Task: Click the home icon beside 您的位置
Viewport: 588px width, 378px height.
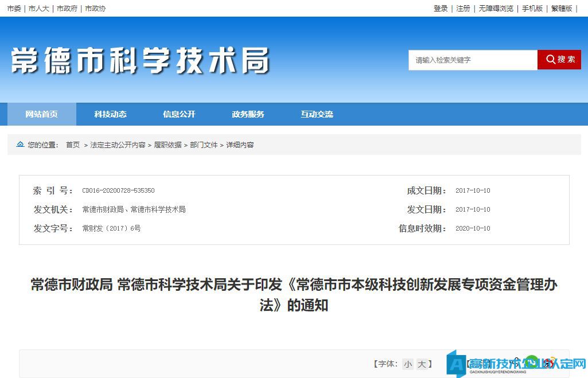Action: click(x=20, y=145)
